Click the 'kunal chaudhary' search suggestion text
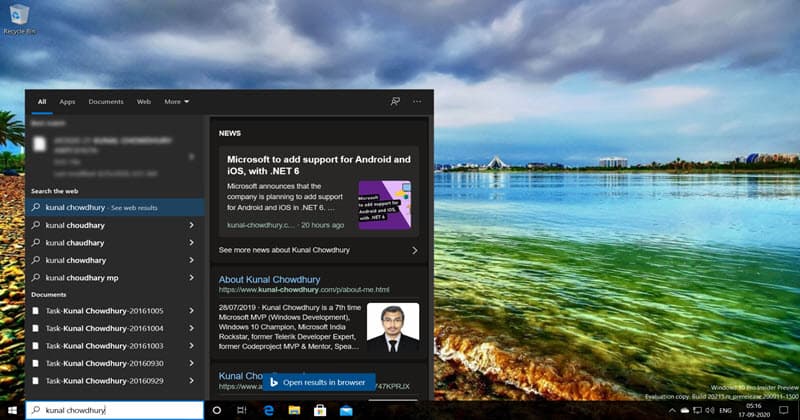 [74, 243]
